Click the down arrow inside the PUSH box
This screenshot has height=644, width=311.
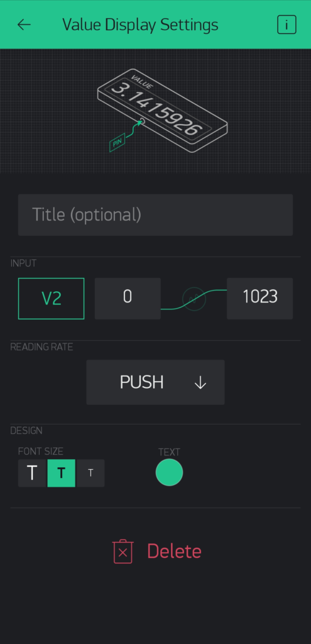(x=200, y=383)
